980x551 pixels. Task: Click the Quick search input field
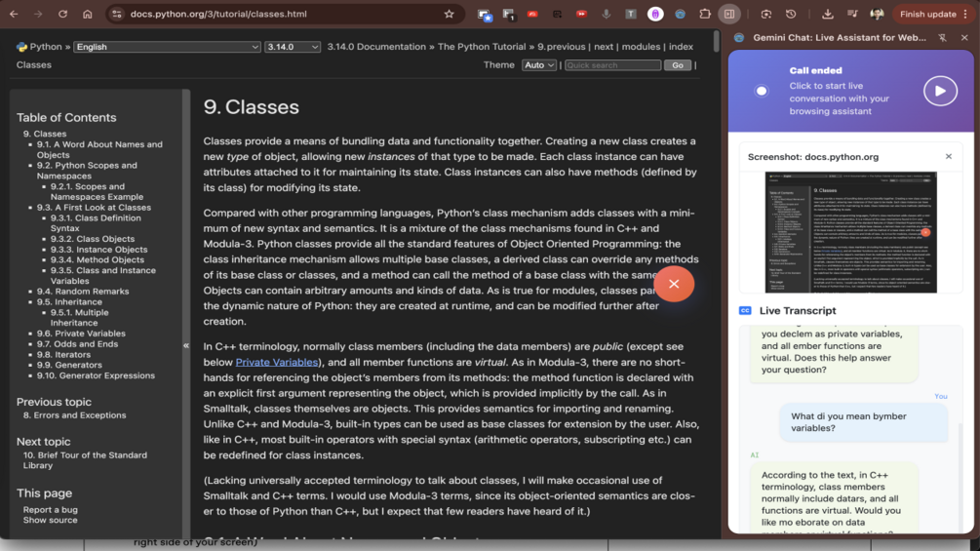[x=612, y=65]
